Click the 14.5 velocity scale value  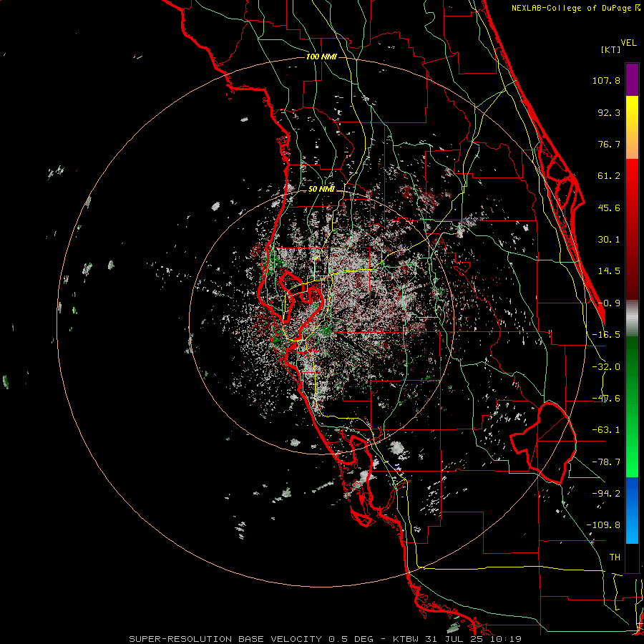[609, 271]
